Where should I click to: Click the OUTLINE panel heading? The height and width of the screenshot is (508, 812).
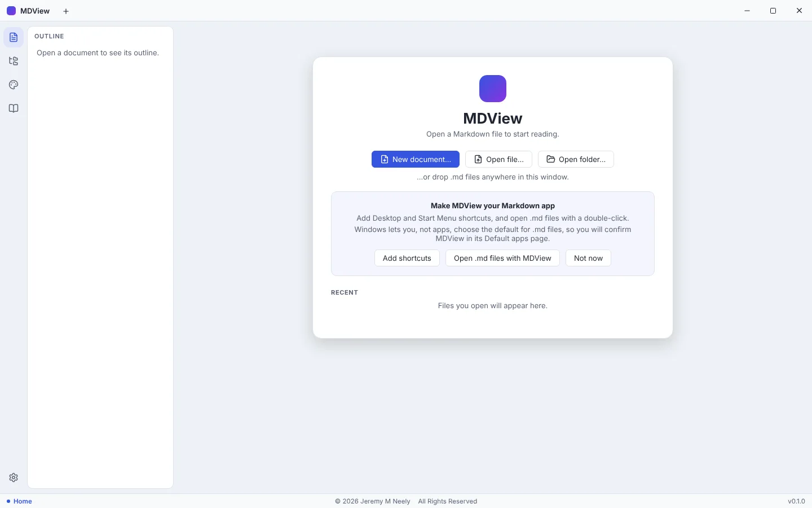click(x=49, y=36)
